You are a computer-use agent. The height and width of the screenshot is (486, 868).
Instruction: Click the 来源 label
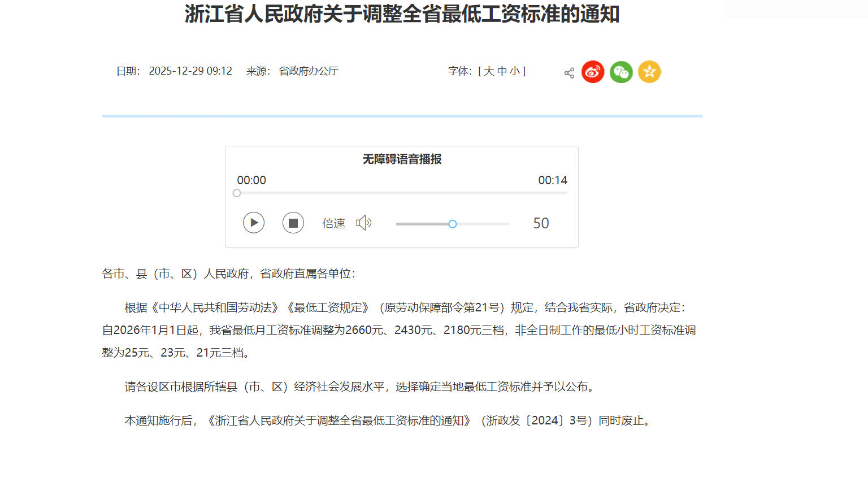tap(258, 71)
